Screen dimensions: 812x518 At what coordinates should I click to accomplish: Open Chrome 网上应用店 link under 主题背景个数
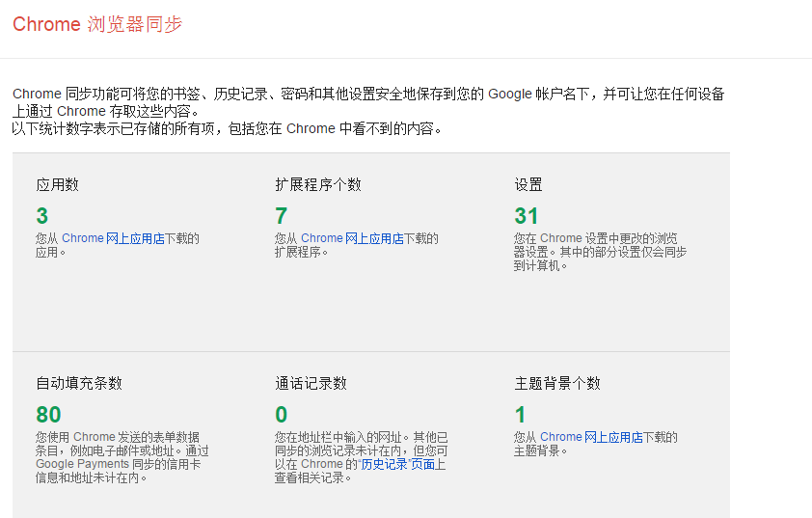[x=591, y=437]
